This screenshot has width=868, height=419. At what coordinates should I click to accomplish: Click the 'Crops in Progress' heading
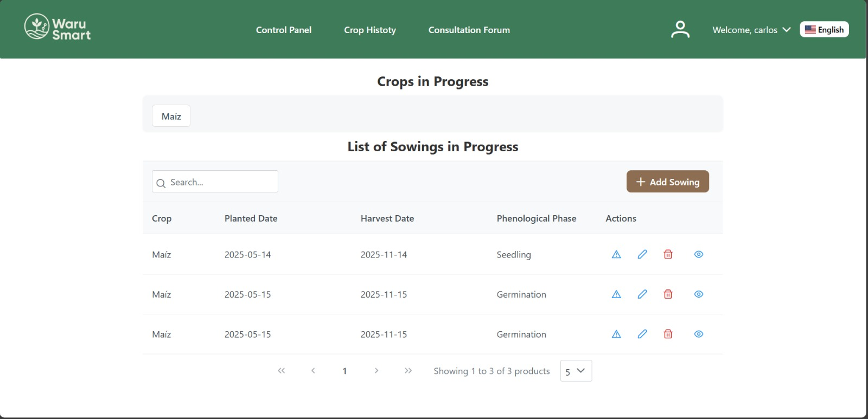click(433, 81)
